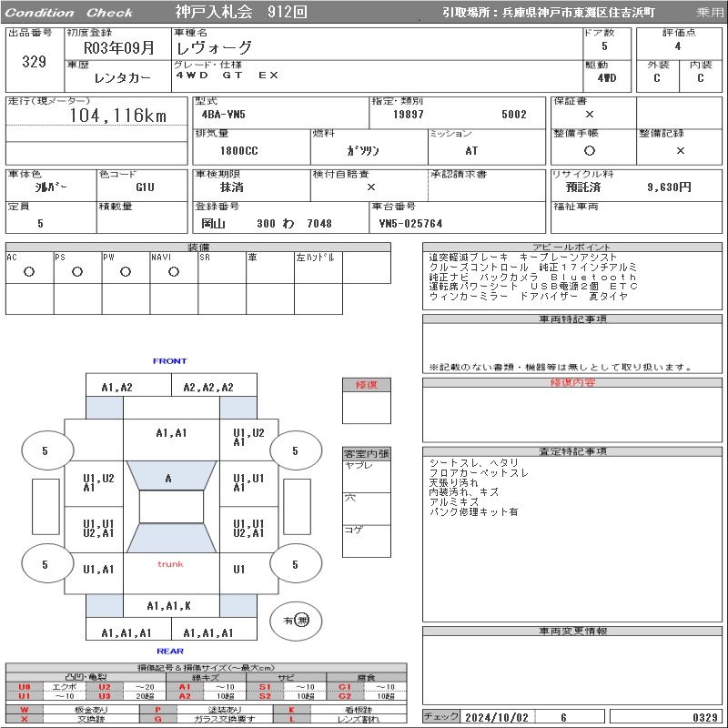Image resolution: width=728 pixels, height=728 pixels.
Task: Click the pickup location 引取場所 text
Action: (549, 12)
